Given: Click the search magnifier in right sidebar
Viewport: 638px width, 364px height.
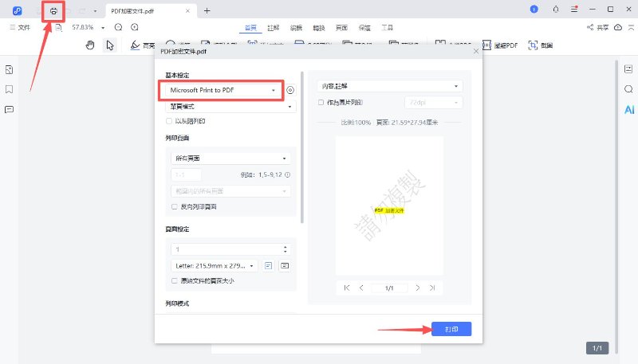Looking at the screenshot, I should 628,89.
